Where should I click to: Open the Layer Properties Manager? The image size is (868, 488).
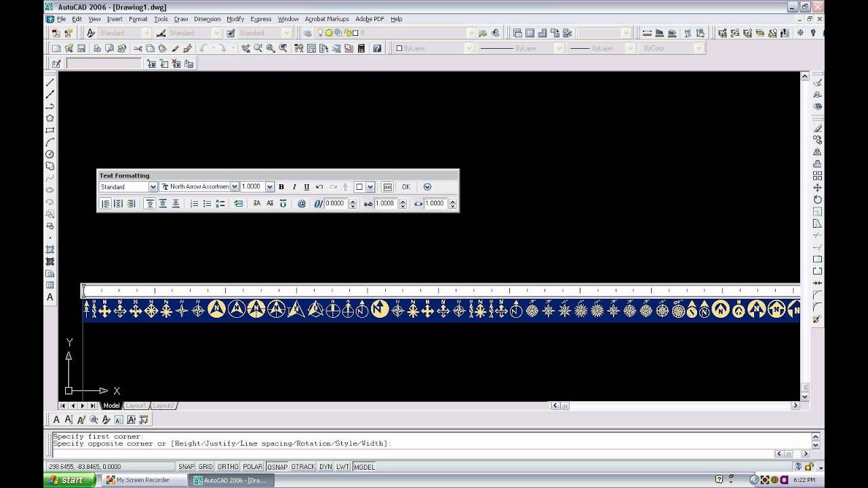click(308, 33)
